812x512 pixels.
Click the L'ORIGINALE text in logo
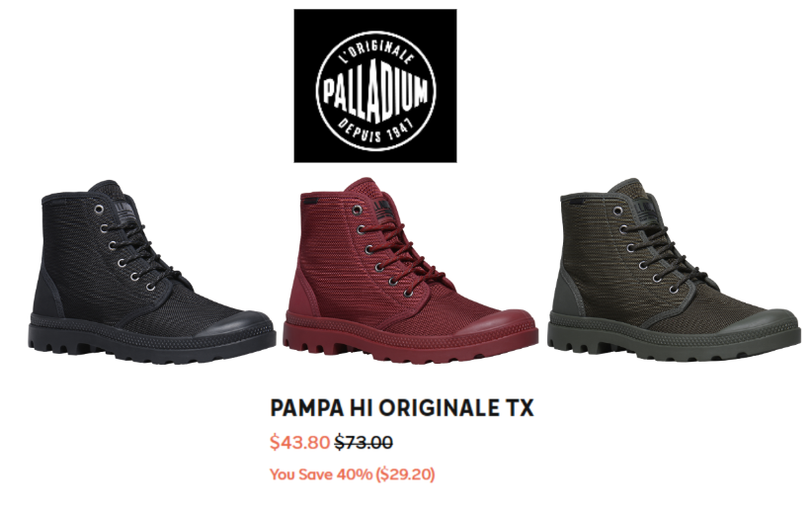coord(376,46)
